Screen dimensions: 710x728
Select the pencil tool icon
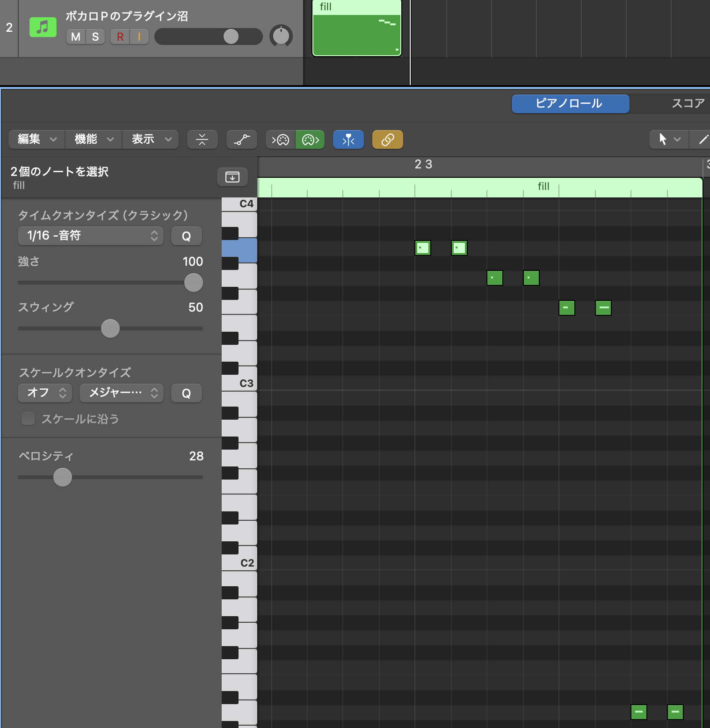pyautogui.click(x=703, y=139)
